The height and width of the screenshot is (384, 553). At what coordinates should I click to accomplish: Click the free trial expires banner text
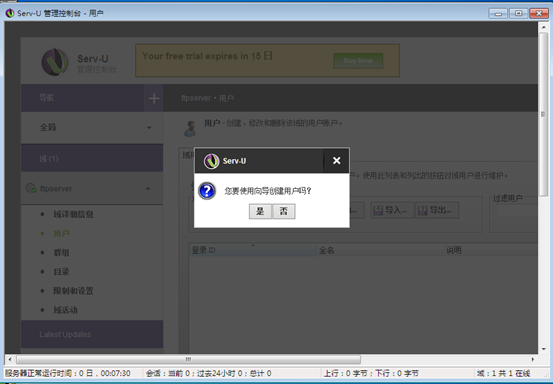pyautogui.click(x=207, y=56)
